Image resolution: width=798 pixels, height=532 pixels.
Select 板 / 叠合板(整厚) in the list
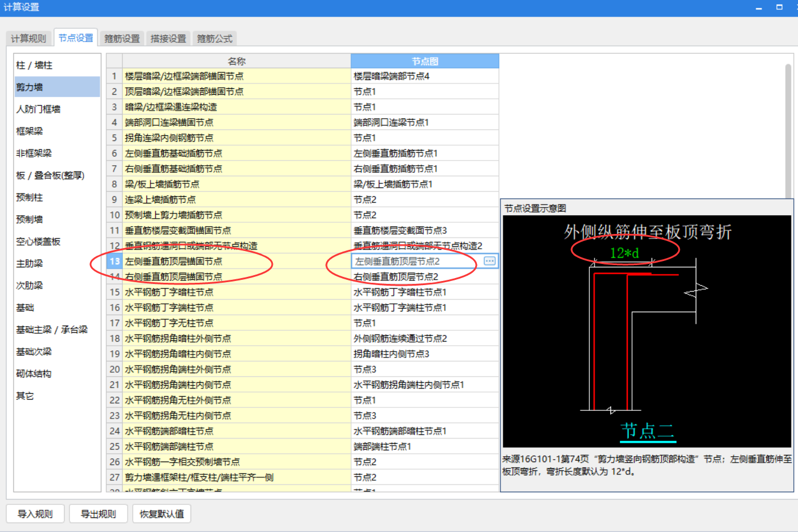click(x=57, y=175)
